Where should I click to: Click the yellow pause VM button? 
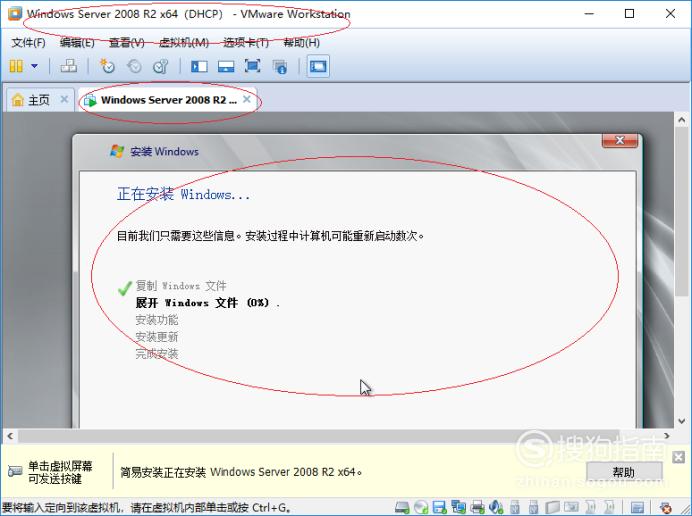point(16,66)
